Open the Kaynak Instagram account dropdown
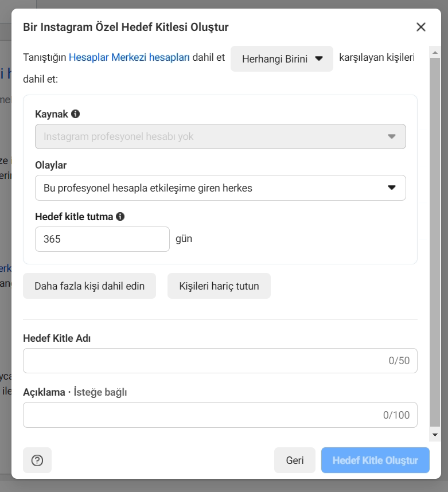The height and width of the screenshot is (492, 448). tap(220, 136)
